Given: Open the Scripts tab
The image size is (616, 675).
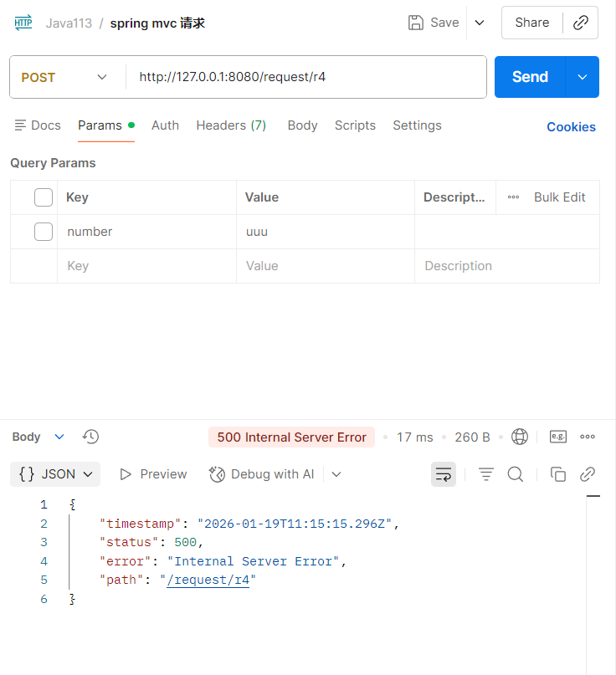Looking at the screenshot, I should tap(355, 125).
